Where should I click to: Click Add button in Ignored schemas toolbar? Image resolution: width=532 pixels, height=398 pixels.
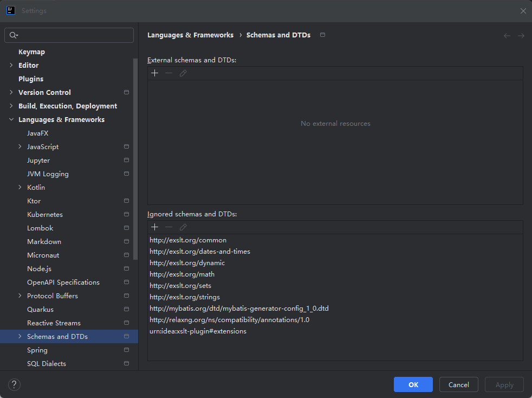click(155, 227)
